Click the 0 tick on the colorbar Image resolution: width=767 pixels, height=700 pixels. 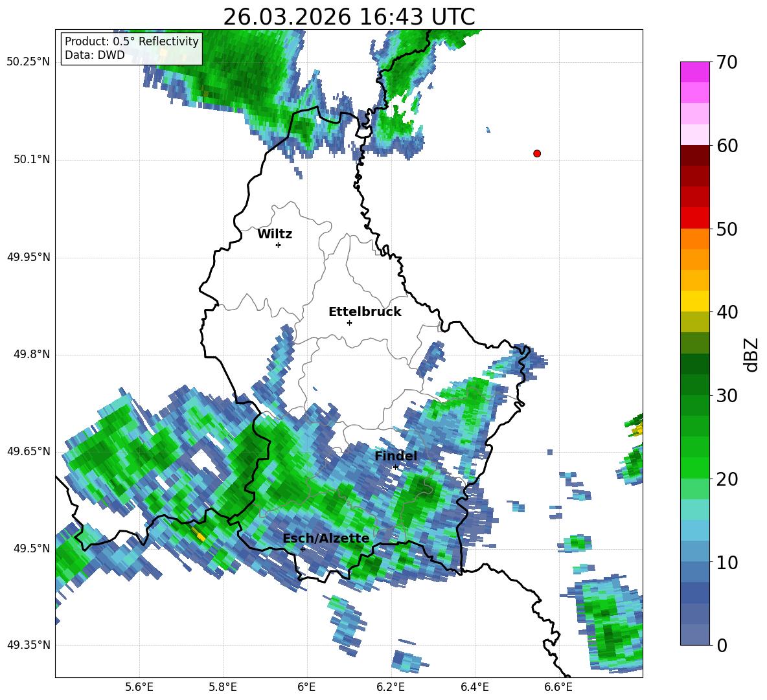coord(722,645)
